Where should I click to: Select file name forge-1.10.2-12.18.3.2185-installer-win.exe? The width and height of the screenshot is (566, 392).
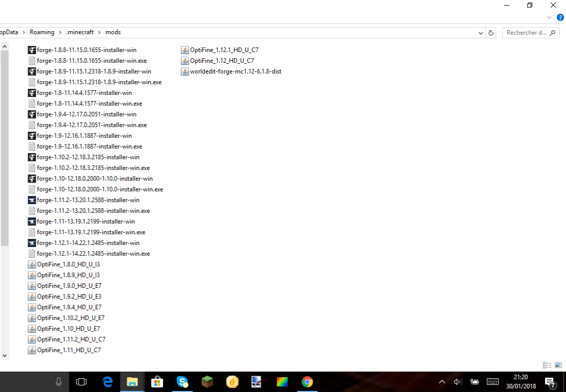tap(93, 168)
